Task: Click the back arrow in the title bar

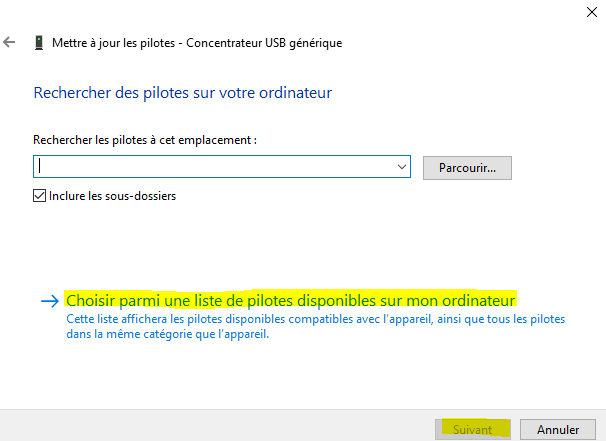Action: [x=10, y=43]
